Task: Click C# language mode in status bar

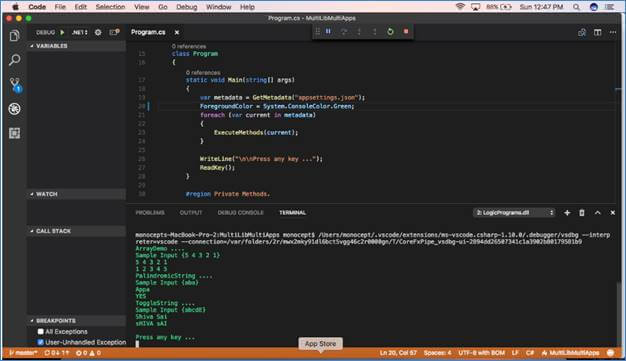Action: pyautogui.click(x=530, y=353)
